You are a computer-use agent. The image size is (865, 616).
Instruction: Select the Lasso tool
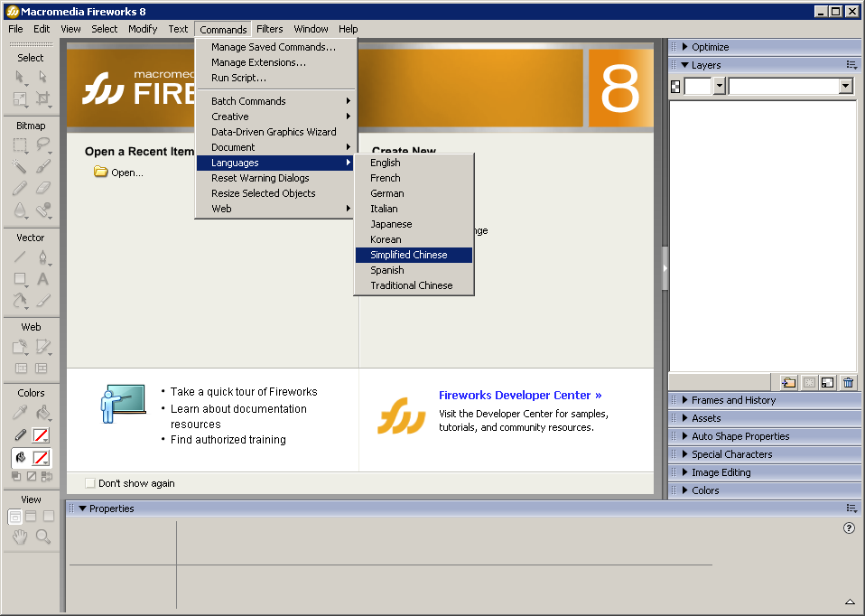point(42,145)
